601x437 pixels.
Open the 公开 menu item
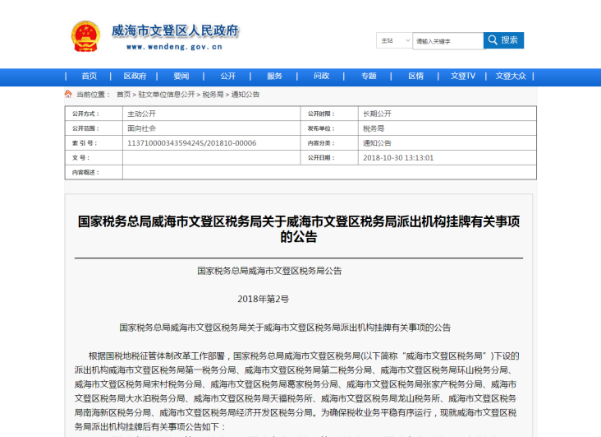(227, 76)
